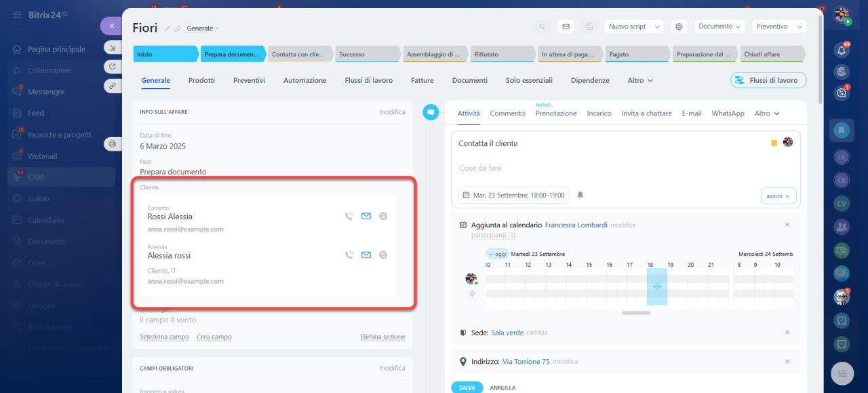Open the green CV avatar in the right sidebar
This screenshot has height=393, width=868.
coord(842,203)
